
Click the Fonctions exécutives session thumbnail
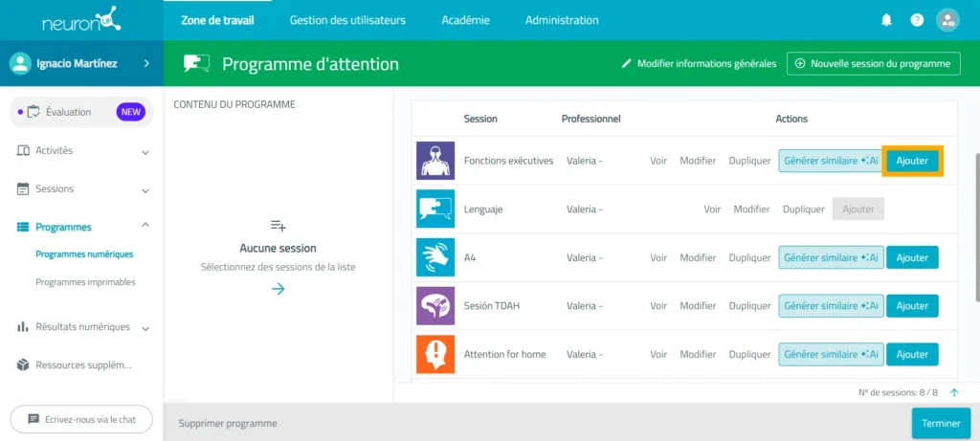435,161
